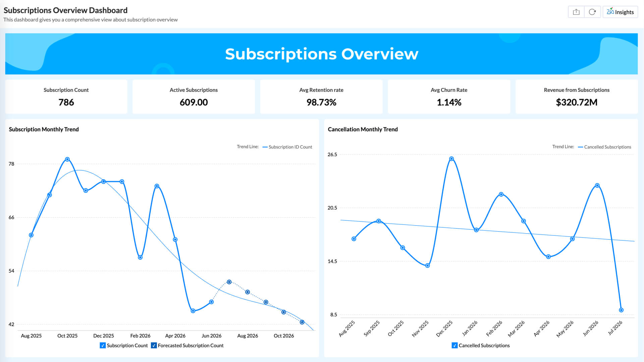644x362 pixels.
Task: Toggle the Forecasted Subscription Count checkbox
Action: tap(154, 346)
